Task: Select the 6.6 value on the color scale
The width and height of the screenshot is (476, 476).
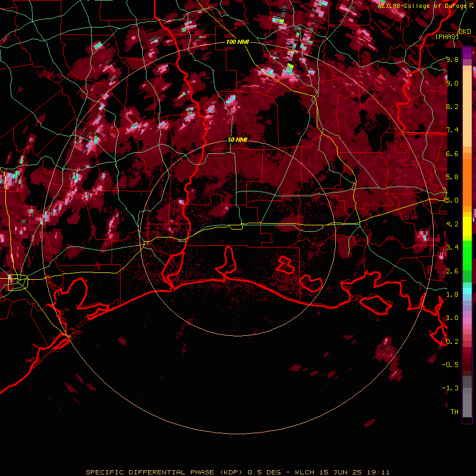Action: pos(452,153)
